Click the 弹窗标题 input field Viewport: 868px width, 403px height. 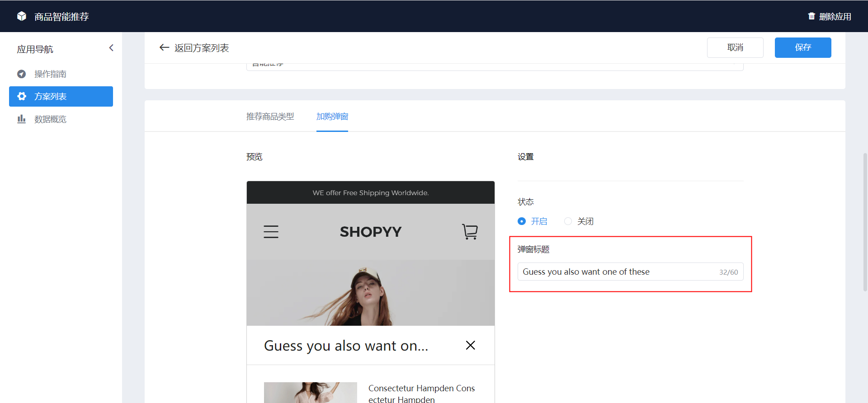[630, 272]
